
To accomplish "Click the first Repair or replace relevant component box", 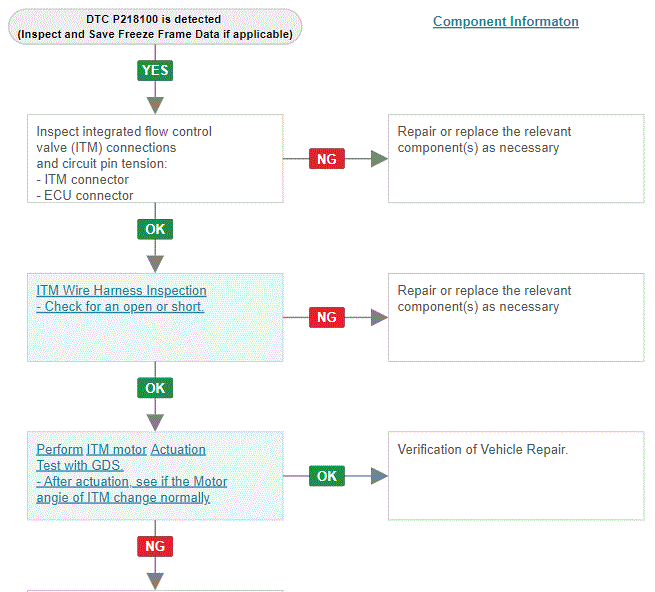I will pyautogui.click(x=516, y=159).
